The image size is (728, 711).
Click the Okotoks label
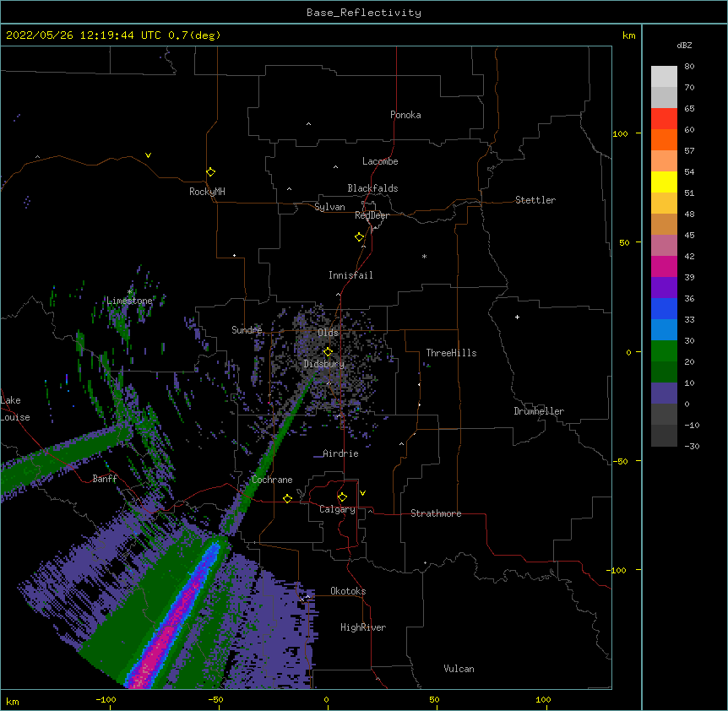(x=348, y=591)
